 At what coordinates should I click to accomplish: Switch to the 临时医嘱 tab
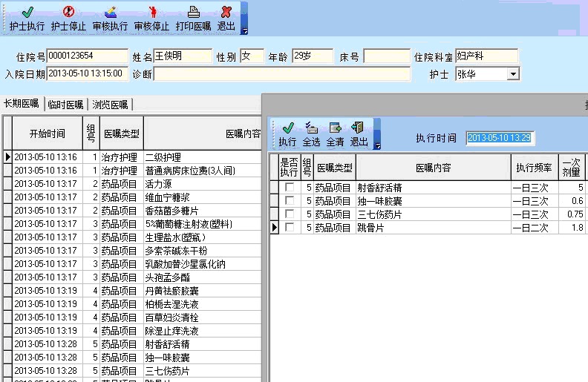(x=65, y=105)
